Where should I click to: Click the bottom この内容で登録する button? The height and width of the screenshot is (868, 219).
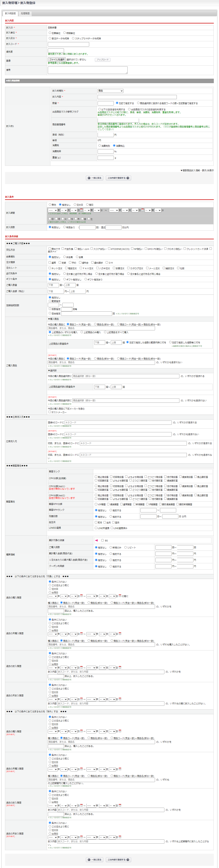[118, 860]
